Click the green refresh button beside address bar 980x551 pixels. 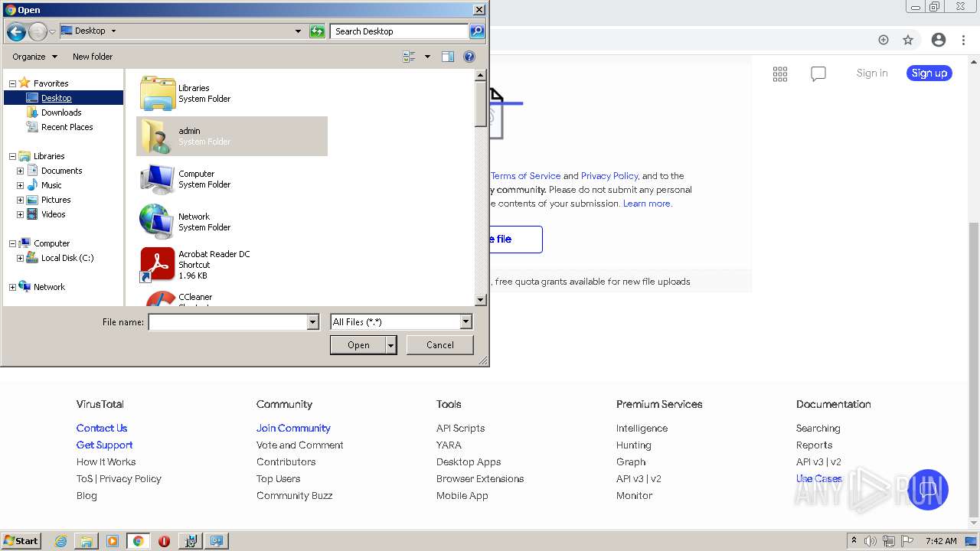pyautogui.click(x=317, y=31)
